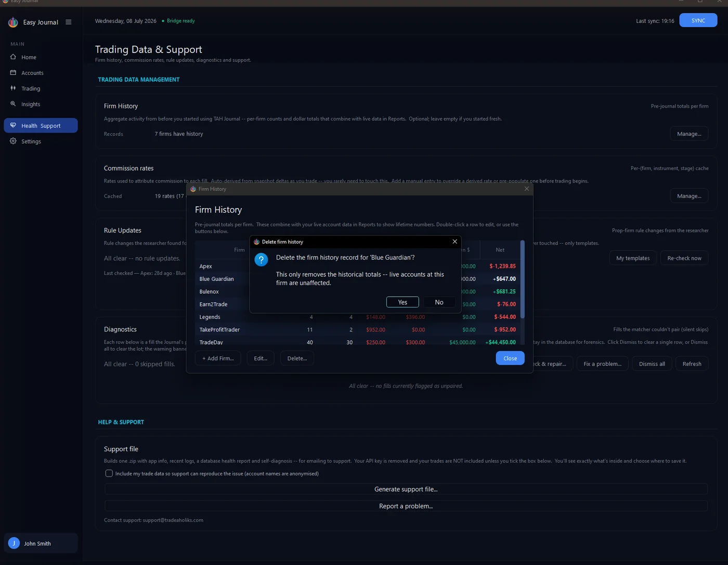Open Manage... for Commission rates
The width and height of the screenshot is (728, 565).
point(689,196)
